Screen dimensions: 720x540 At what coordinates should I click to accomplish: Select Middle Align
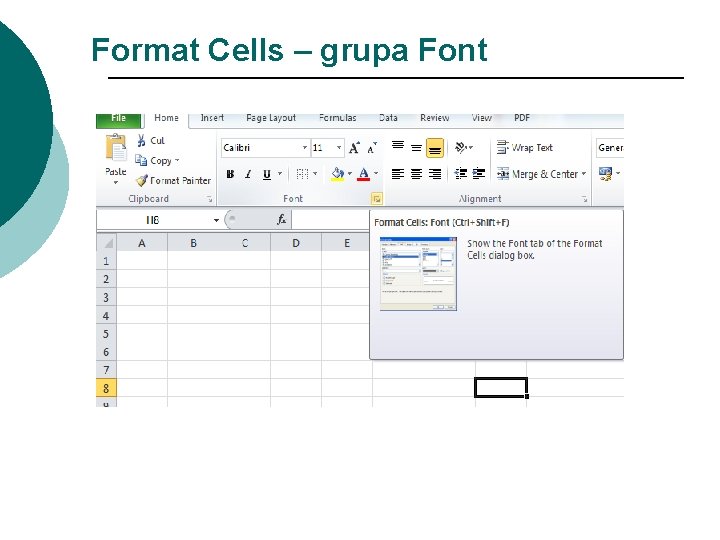tap(416, 148)
